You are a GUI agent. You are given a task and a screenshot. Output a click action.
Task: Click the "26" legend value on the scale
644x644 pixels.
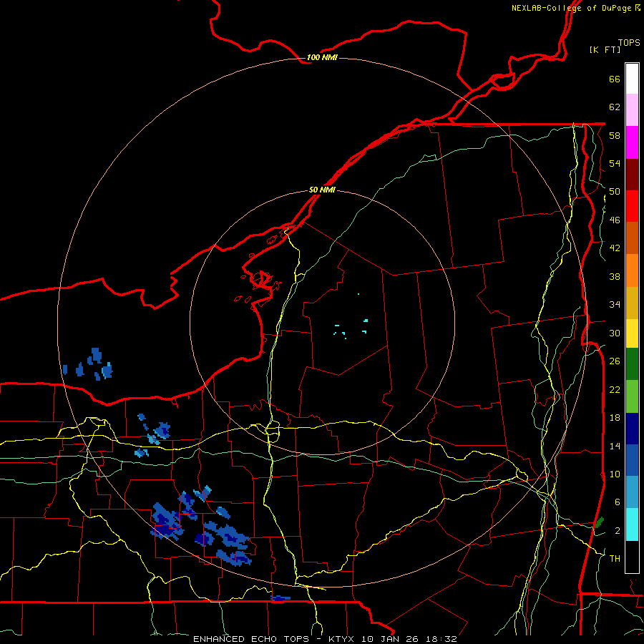click(x=615, y=361)
